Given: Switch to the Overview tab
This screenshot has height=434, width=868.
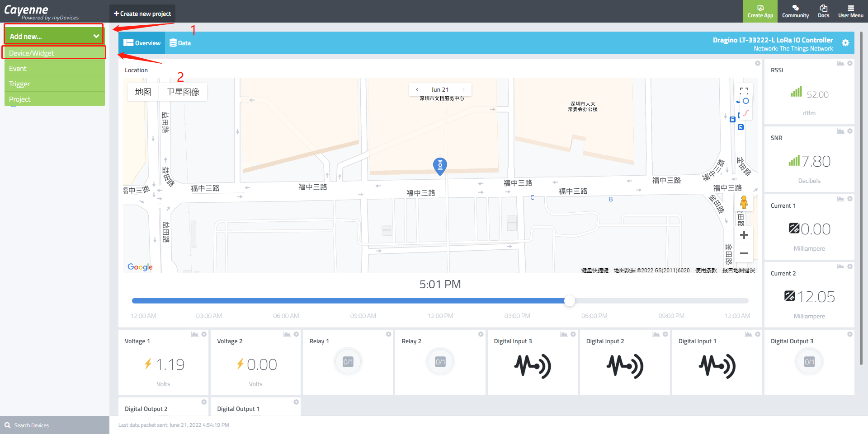Looking at the screenshot, I should [x=142, y=43].
